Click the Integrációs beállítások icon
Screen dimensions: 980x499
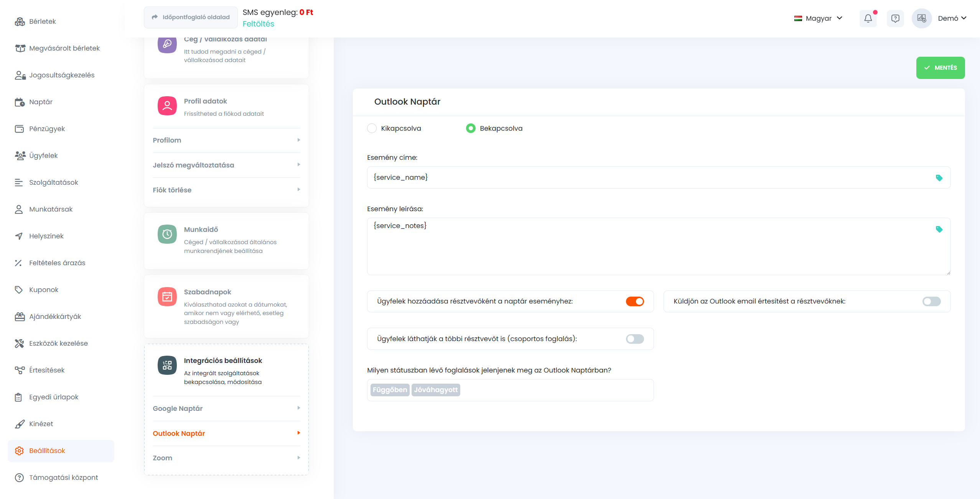click(x=167, y=365)
